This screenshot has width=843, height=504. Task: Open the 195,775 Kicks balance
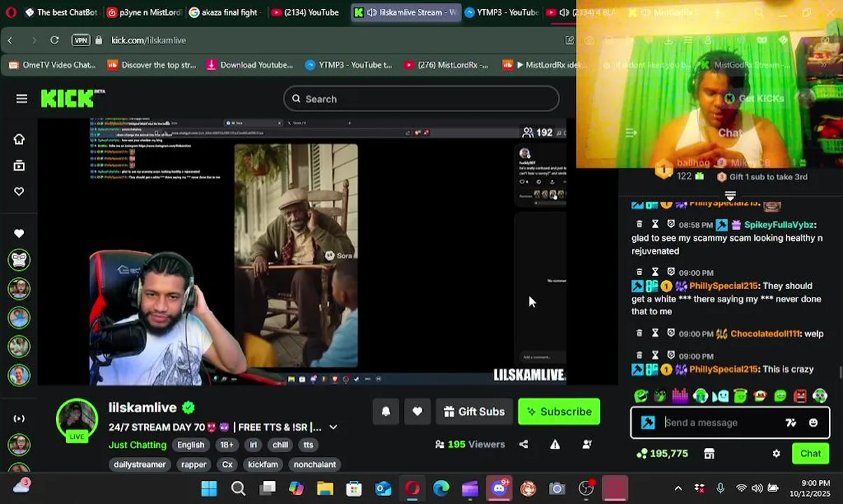[662, 454]
